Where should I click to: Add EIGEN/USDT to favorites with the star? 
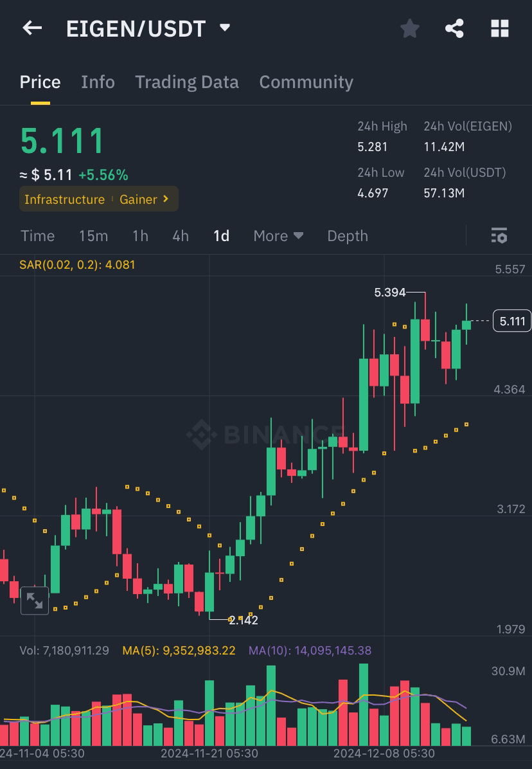409,28
